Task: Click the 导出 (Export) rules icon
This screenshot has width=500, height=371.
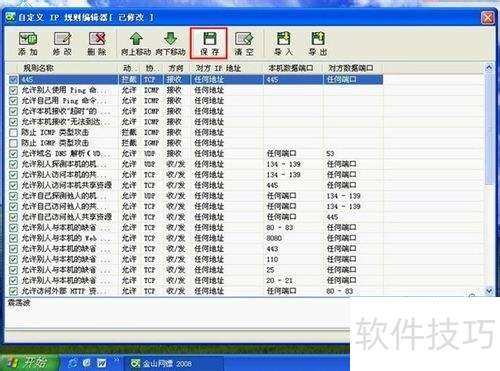Action: click(x=318, y=43)
